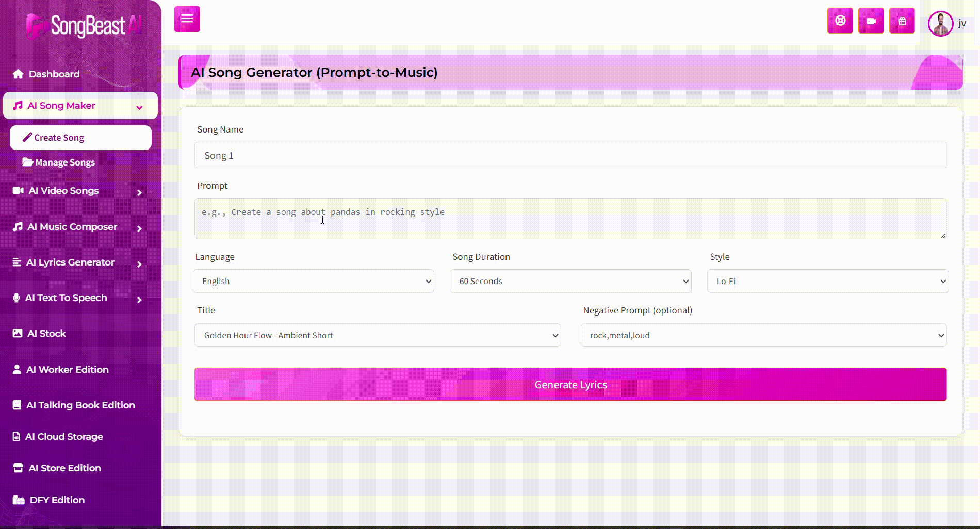
Task: Toggle the hamburger menu button
Action: (x=187, y=19)
